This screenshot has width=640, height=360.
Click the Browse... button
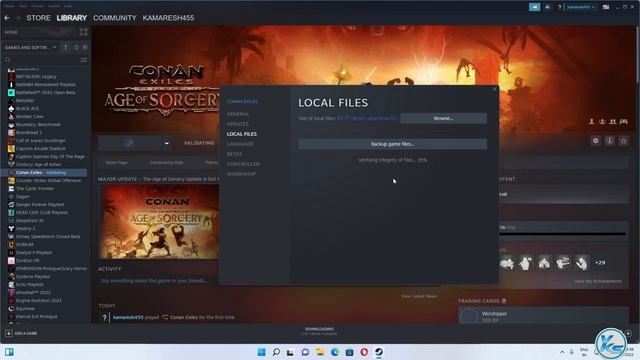[x=443, y=118]
